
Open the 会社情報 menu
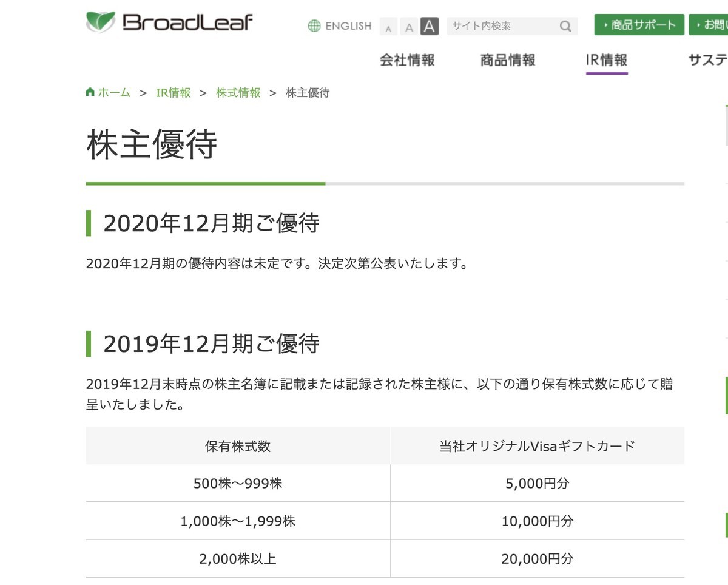407,59
